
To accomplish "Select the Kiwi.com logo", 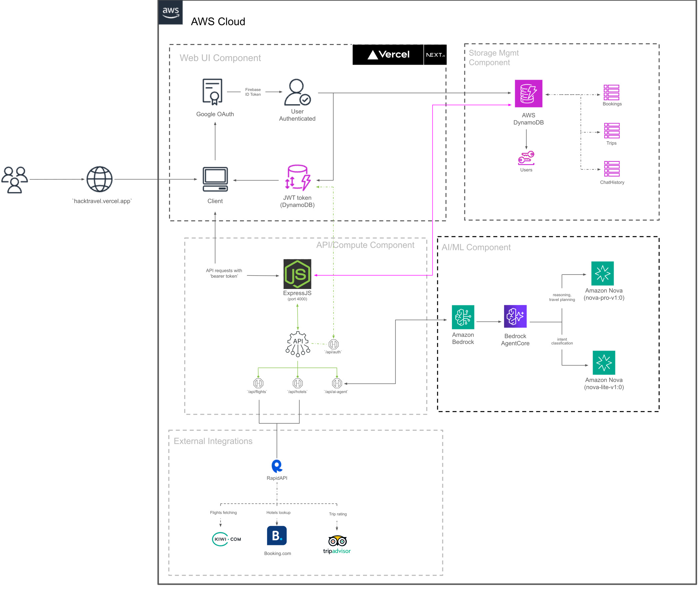I will 226,539.
